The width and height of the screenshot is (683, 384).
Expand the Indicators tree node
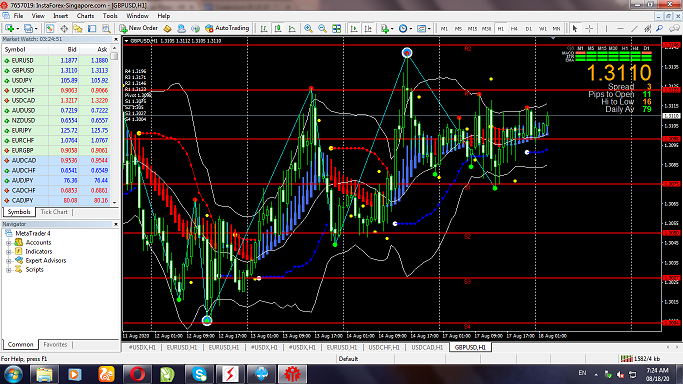coord(8,252)
